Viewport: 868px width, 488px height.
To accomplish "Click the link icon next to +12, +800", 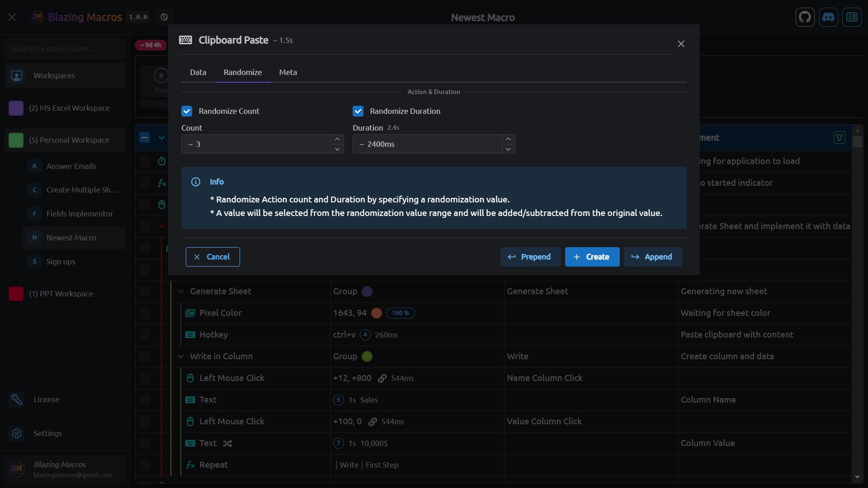I will point(382,378).
